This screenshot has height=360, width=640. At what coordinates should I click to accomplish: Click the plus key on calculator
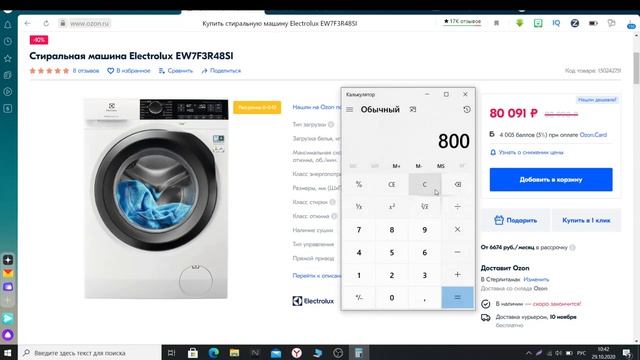coord(457,275)
